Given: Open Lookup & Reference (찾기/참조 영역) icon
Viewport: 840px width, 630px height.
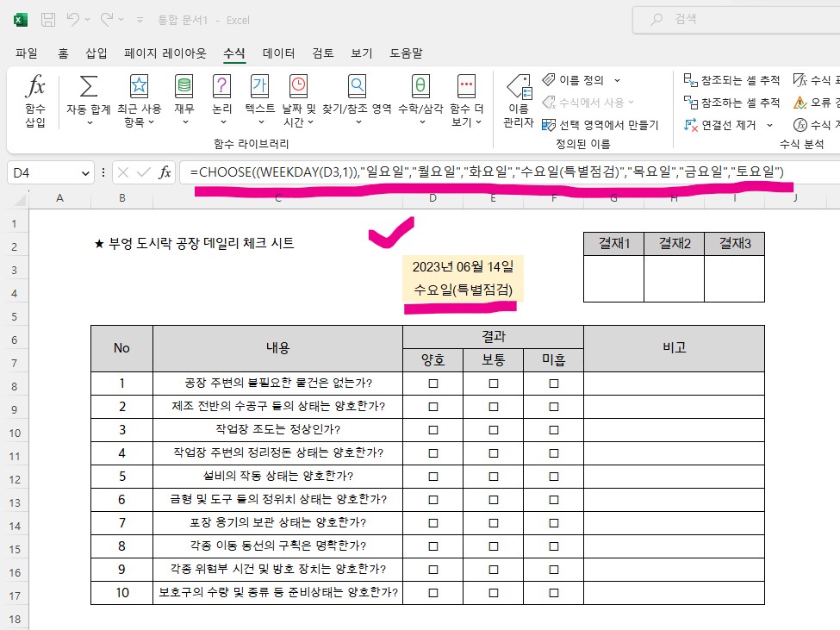Looking at the screenshot, I should coord(357,85).
